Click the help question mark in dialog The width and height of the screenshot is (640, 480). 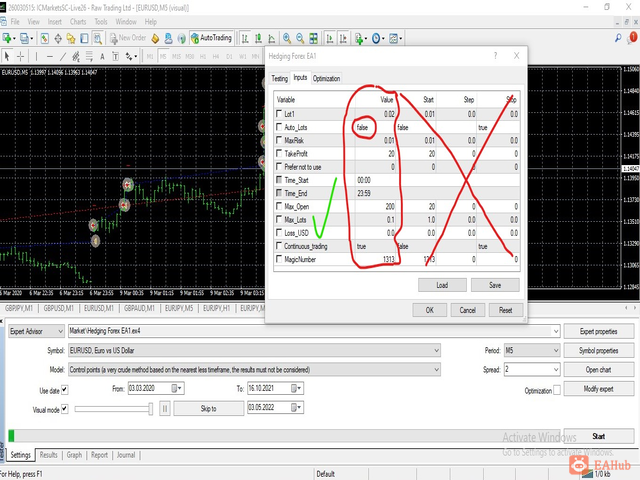496,56
